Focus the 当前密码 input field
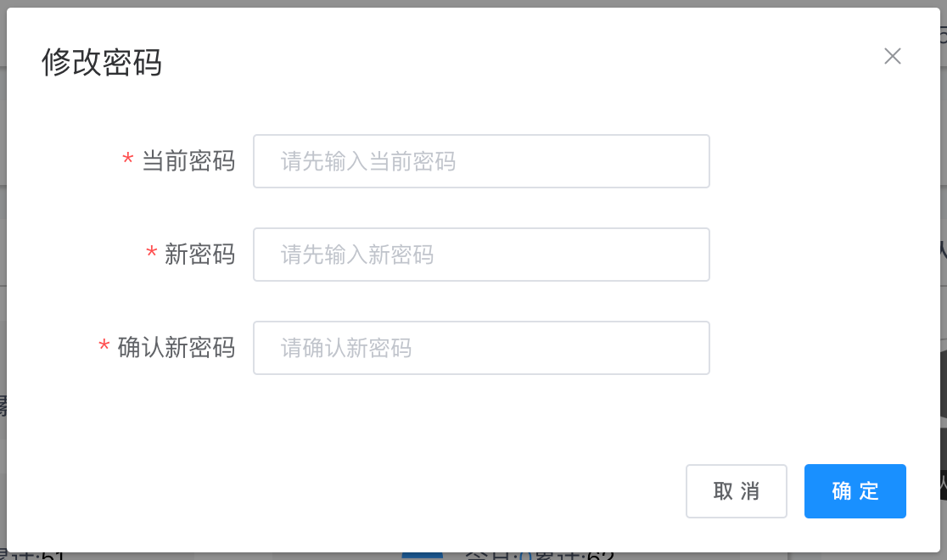The width and height of the screenshot is (947, 560). click(481, 161)
